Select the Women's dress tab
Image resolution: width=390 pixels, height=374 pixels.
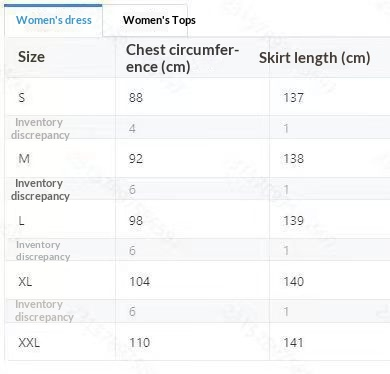pos(54,20)
